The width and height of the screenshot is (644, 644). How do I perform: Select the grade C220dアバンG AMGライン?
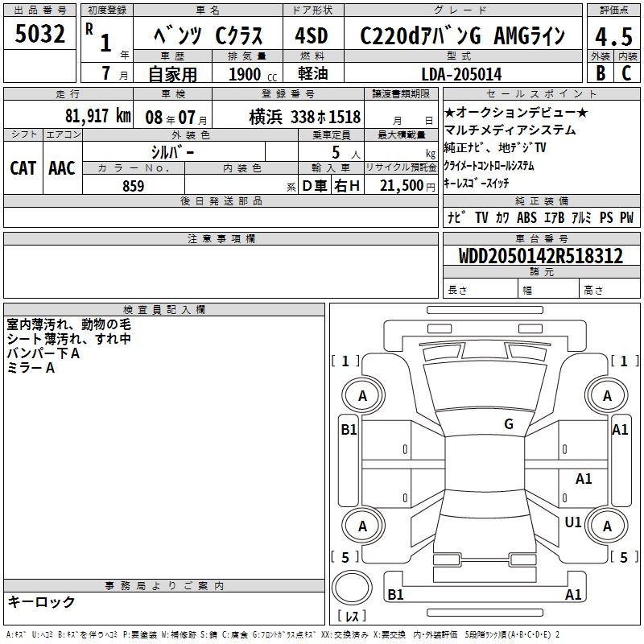[x=461, y=35]
